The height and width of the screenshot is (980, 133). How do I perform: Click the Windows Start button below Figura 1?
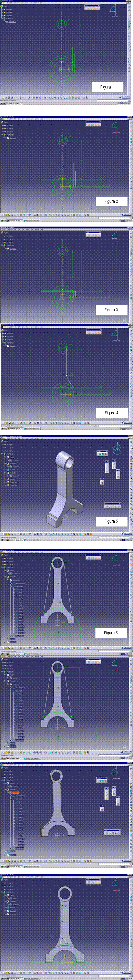(x=3, y=103)
